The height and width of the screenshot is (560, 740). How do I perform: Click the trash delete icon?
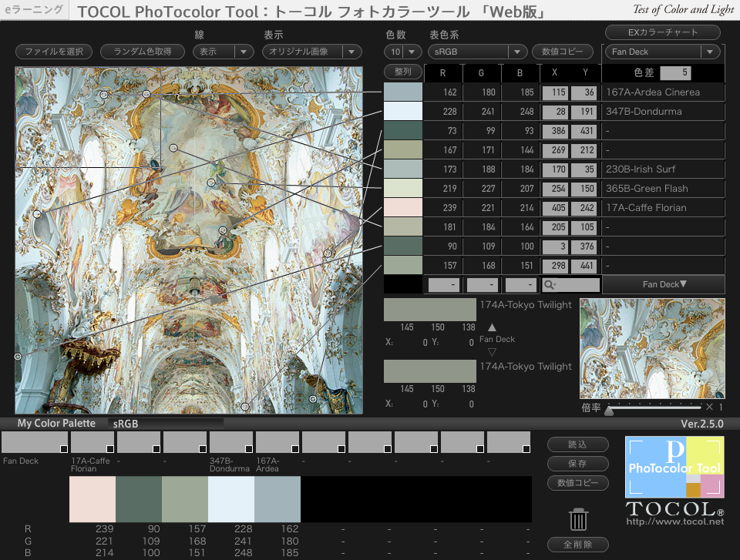[578, 519]
